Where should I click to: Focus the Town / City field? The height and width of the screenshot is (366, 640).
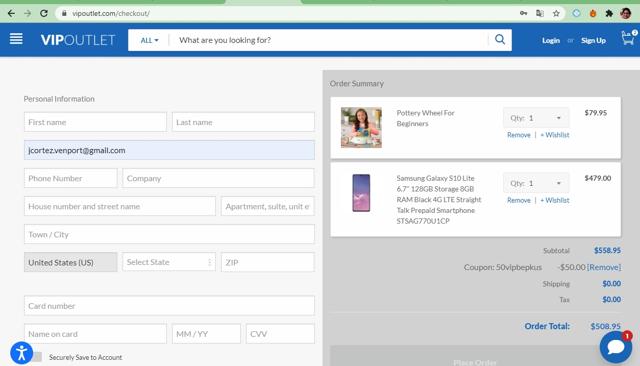[169, 234]
